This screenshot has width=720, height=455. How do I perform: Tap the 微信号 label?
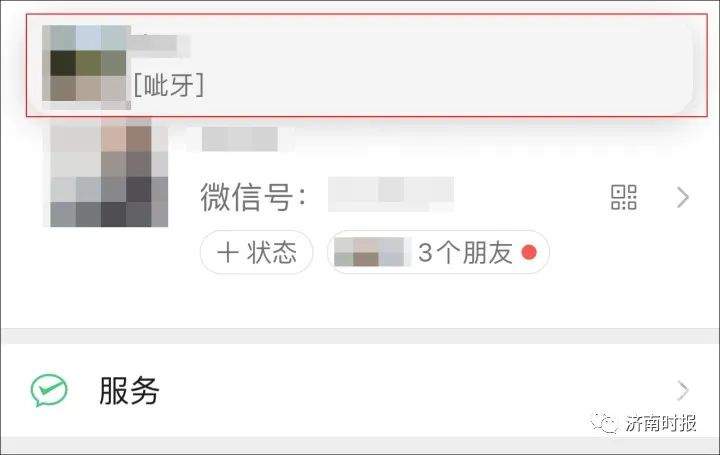(x=253, y=197)
